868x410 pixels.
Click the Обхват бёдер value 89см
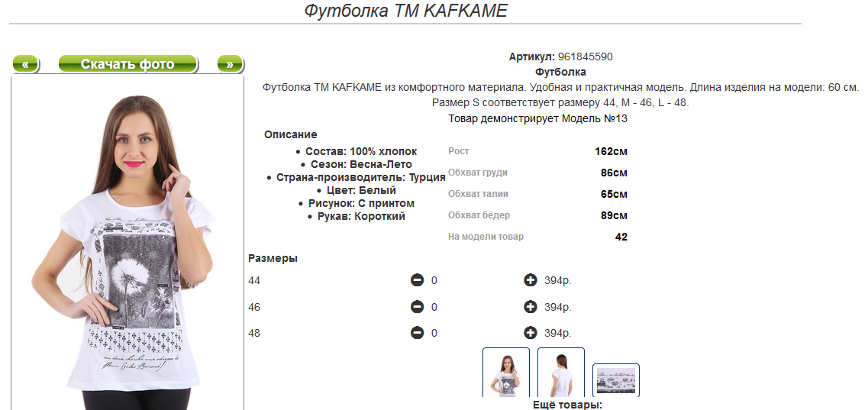pyautogui.click(x=614, y=215)
